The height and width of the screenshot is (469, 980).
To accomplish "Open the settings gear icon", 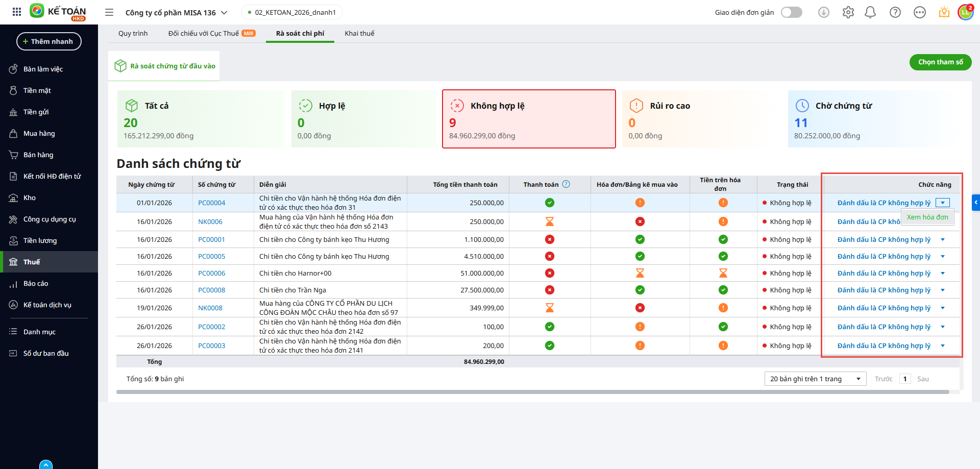I will (x=848, y=12).
